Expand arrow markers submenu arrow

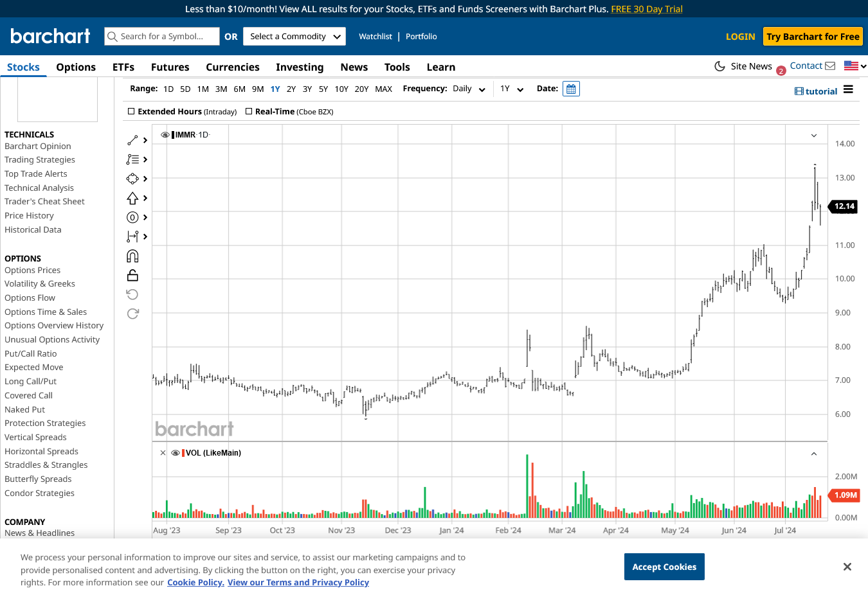coord(145,198)
